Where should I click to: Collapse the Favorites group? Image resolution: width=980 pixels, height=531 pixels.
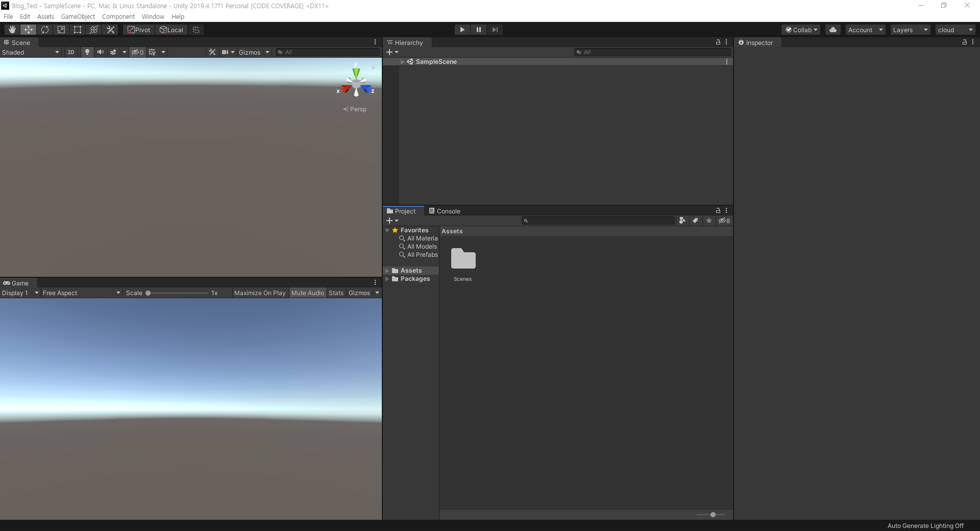(387, 230)
